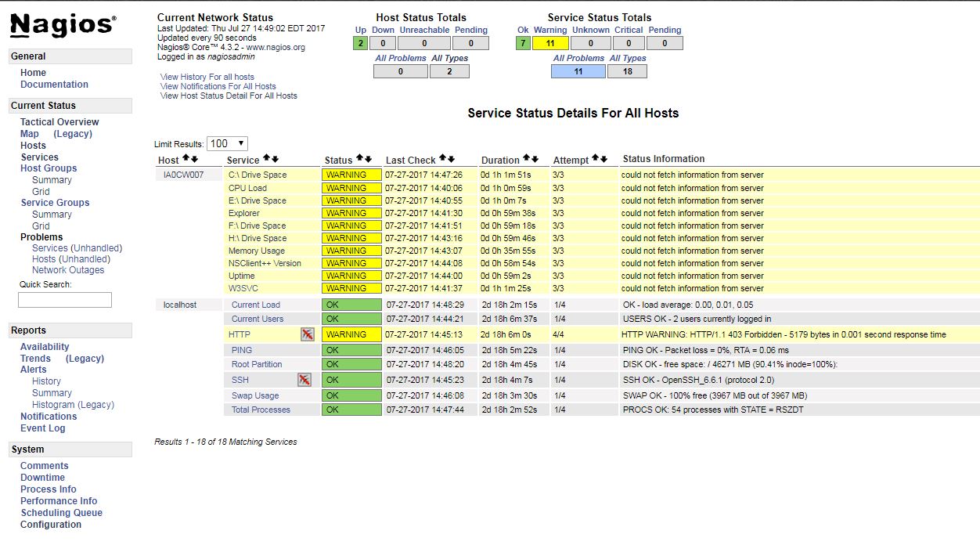Sort Last Check column descending with down arrow

coord(451,159)
